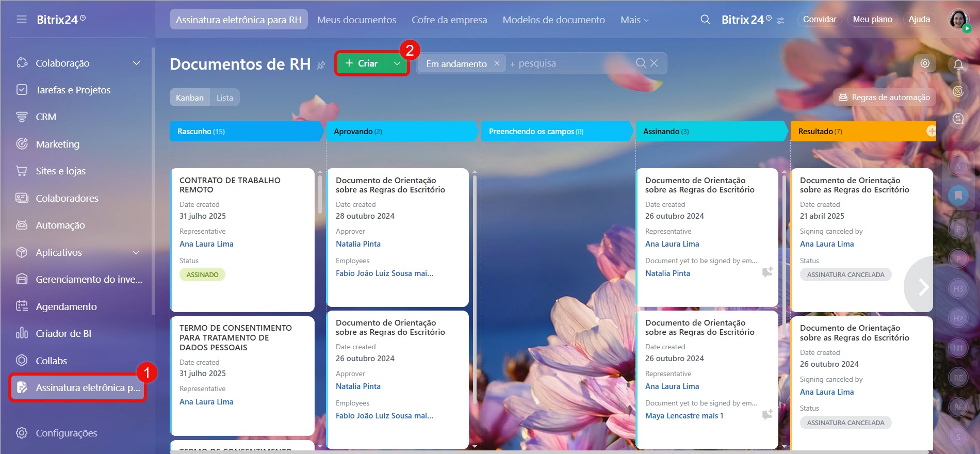Click the add stage plus on Resultado column
The image size is (980, 454).
931,131
